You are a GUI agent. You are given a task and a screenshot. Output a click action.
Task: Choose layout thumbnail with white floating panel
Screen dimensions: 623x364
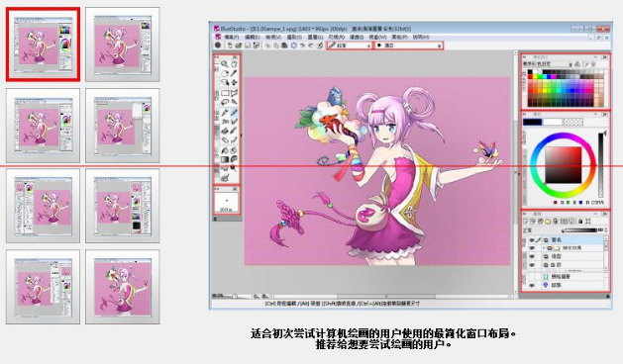(x=123, y=125)
